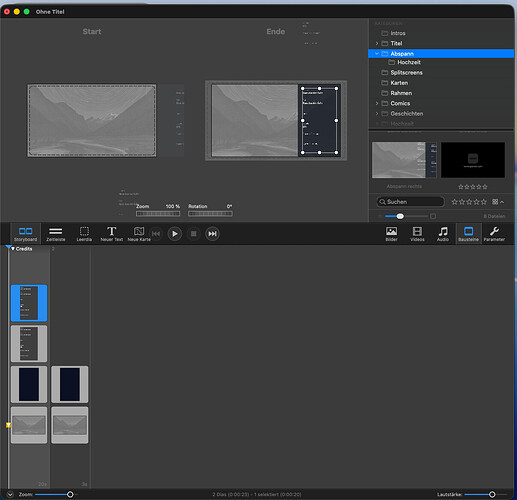Add a Neue Karte map

(x=139, y=234)
